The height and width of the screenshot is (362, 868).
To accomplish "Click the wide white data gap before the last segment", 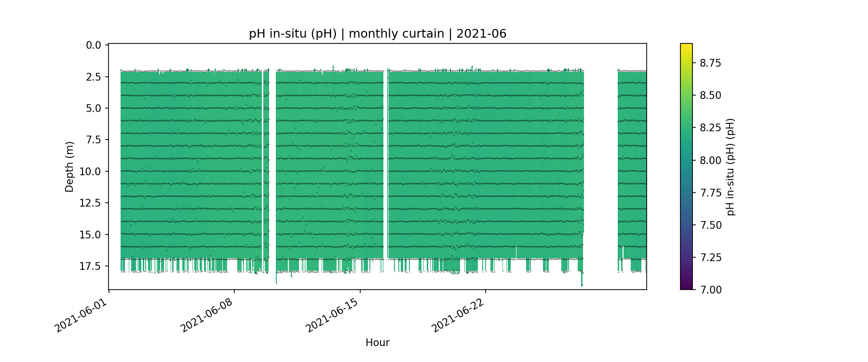I will [x=600, y=169].
